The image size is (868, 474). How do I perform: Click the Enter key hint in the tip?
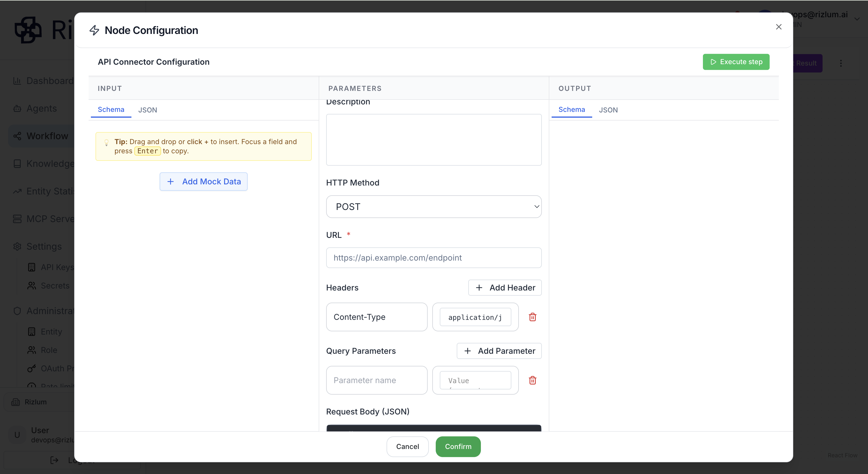tap(148, 151)
